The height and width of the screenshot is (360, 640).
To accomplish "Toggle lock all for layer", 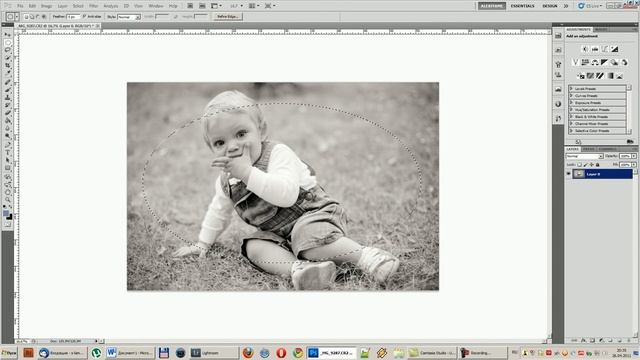I will 598,164.
